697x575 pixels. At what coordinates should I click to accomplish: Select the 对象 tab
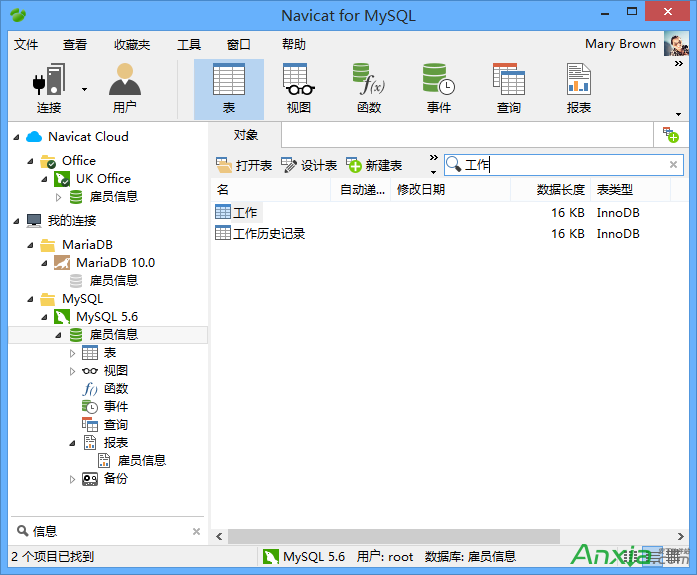tap(245, 135)
